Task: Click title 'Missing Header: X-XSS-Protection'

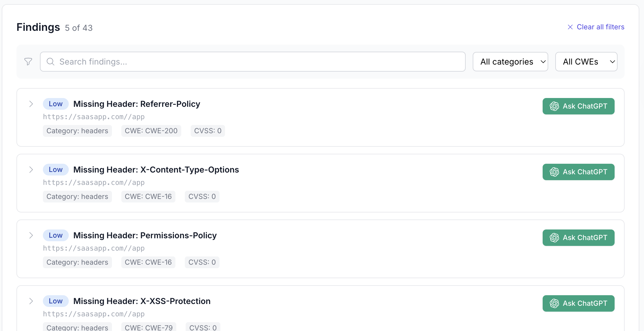Action: coord(142,301)
